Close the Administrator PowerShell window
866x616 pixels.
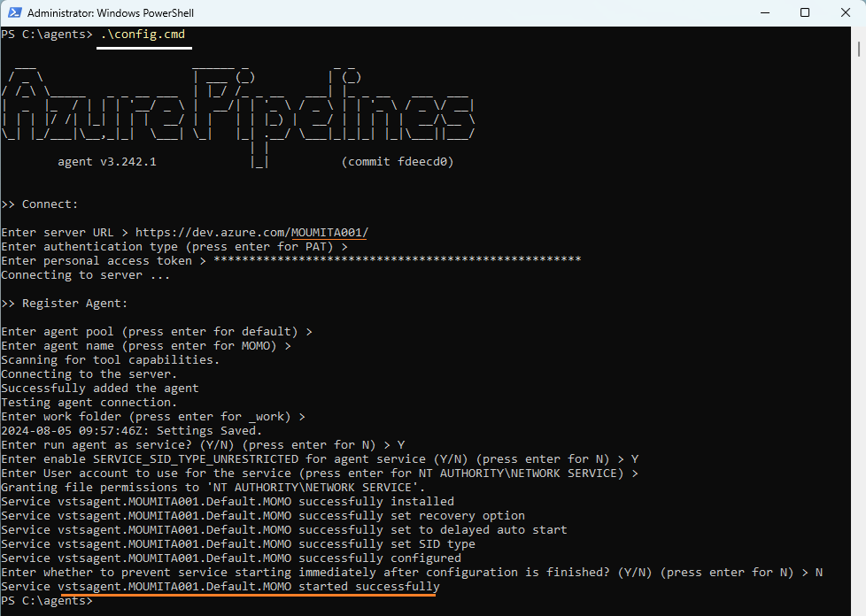point(845,12)
